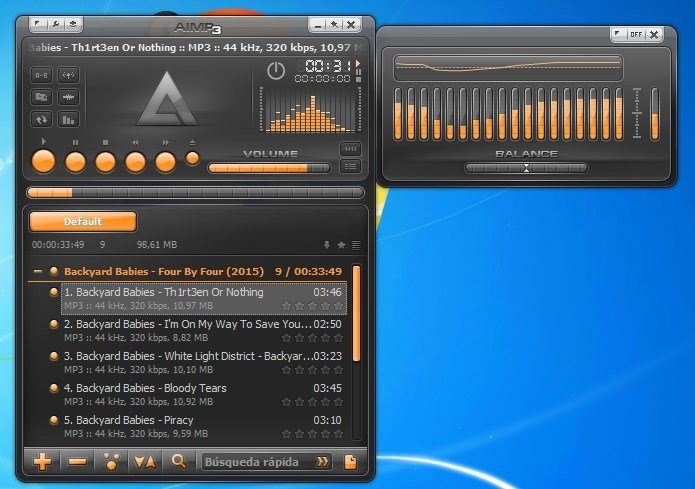Click the spectrum visualization display
The height and width of the screenshot is (489, 695).
coord(310,110)
